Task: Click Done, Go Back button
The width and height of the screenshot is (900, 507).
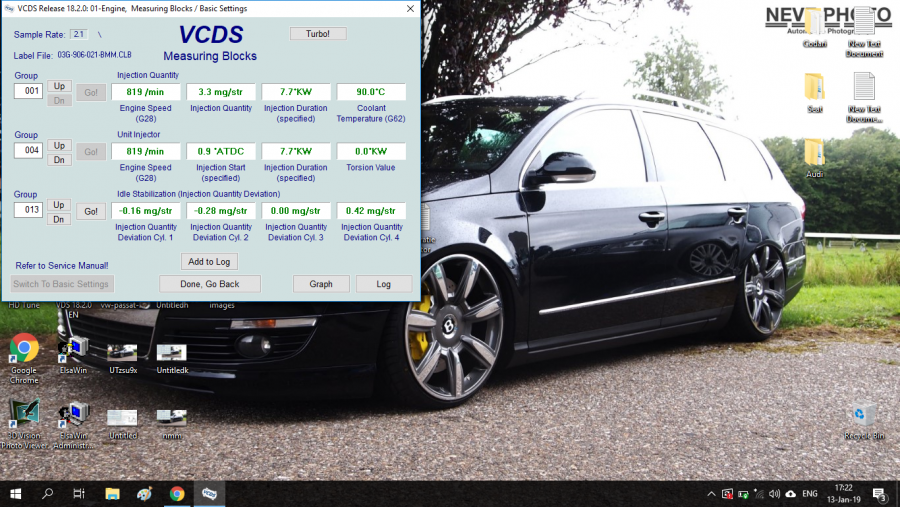Action: coord(210,284)
